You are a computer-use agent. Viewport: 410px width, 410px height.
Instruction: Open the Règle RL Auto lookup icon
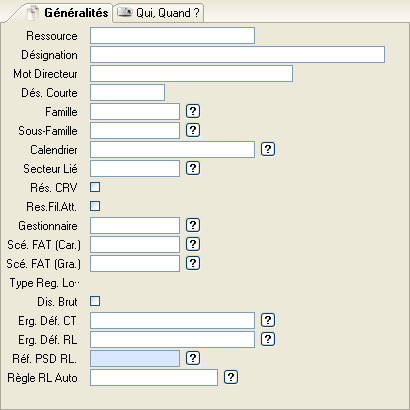pos(231,377)
